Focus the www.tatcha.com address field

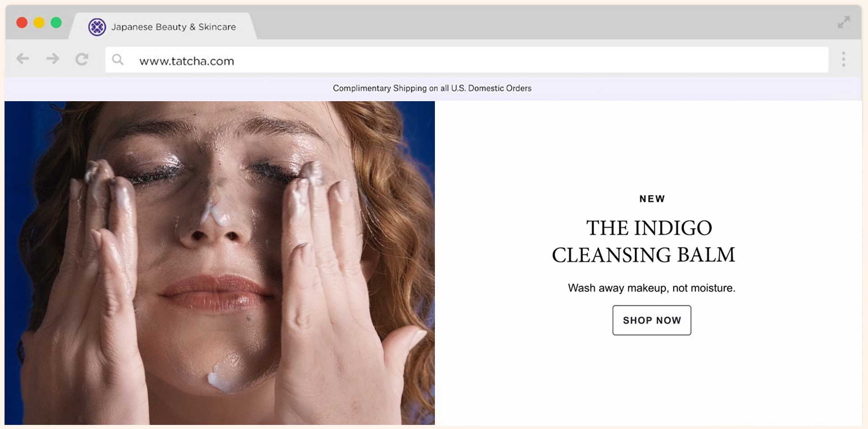[x=452, y=61]
